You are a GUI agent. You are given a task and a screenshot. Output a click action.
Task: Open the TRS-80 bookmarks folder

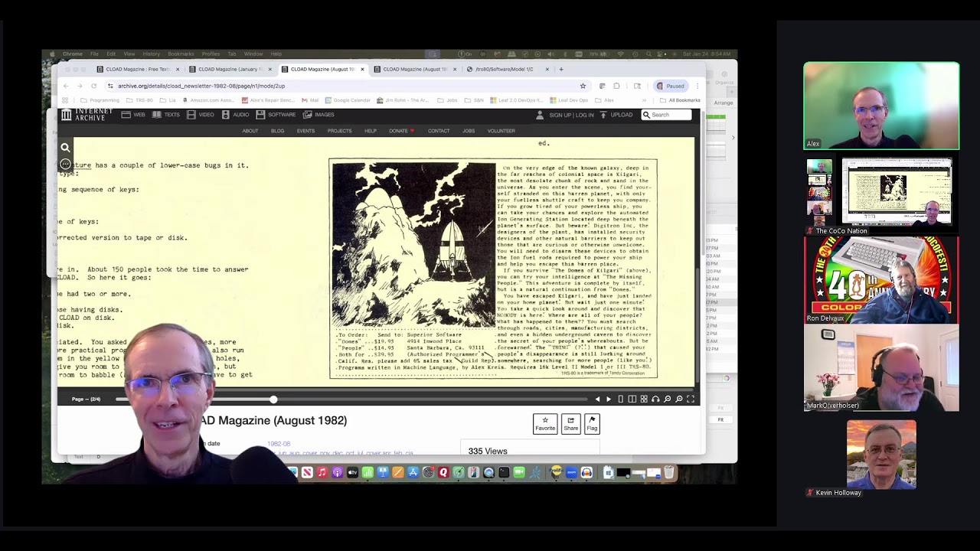coord(139,100)
